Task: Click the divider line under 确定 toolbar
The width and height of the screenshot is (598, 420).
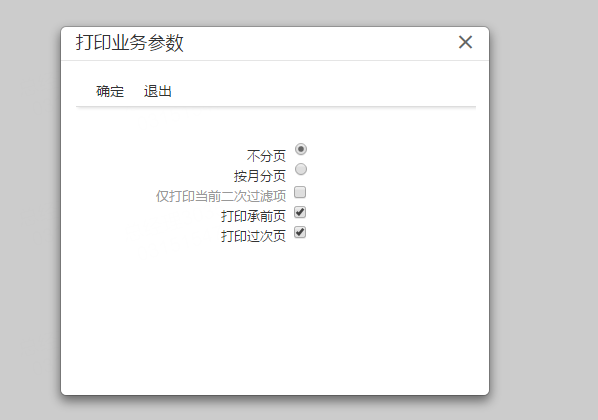Action: pyautogui.click(x=276, y=107)
